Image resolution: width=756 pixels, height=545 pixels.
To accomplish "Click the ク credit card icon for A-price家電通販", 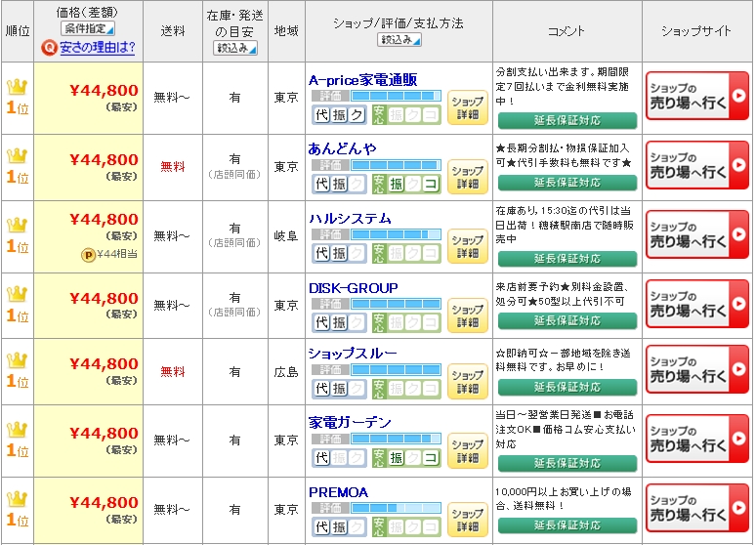I will 357,115.
